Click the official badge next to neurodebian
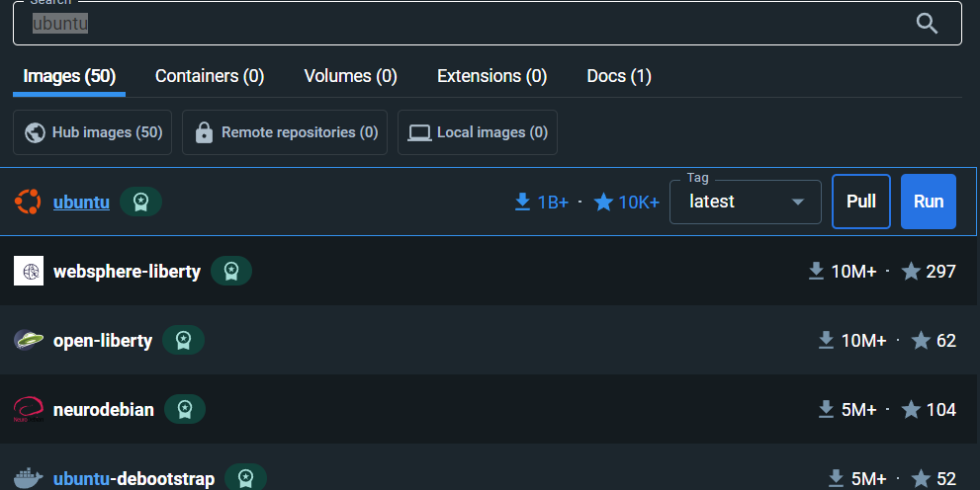The width and height of the screenshot is (980, 490). [185, 409]
